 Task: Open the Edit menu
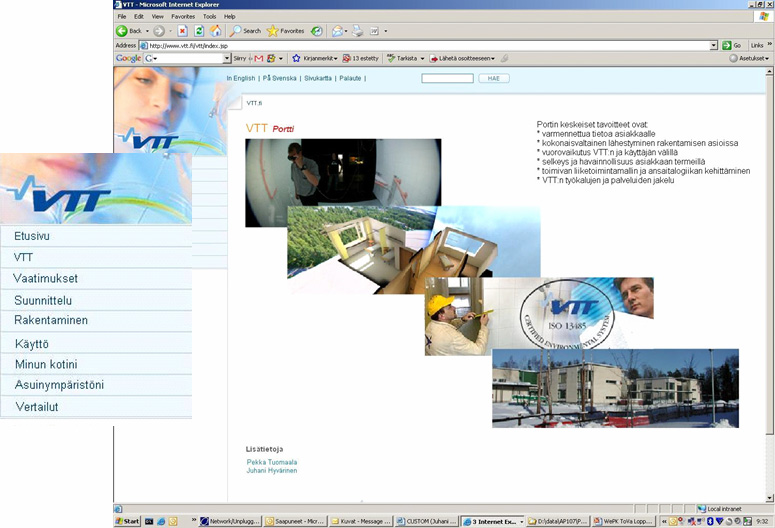pyautogui.click(x=139, y=16)
